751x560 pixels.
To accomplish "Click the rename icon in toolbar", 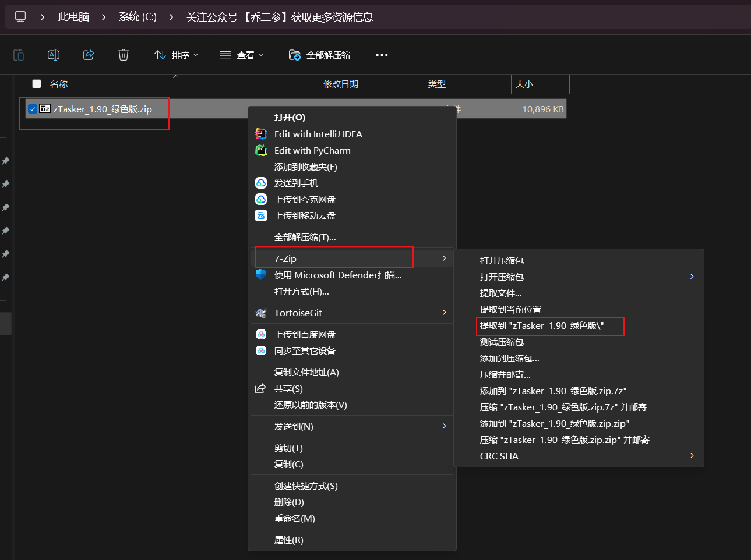I will click(54, 55).
